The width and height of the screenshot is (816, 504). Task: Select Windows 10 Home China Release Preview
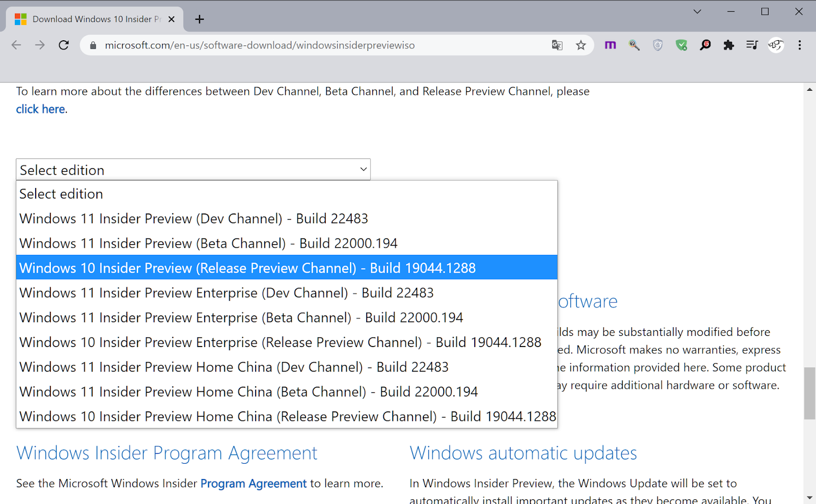287,416
